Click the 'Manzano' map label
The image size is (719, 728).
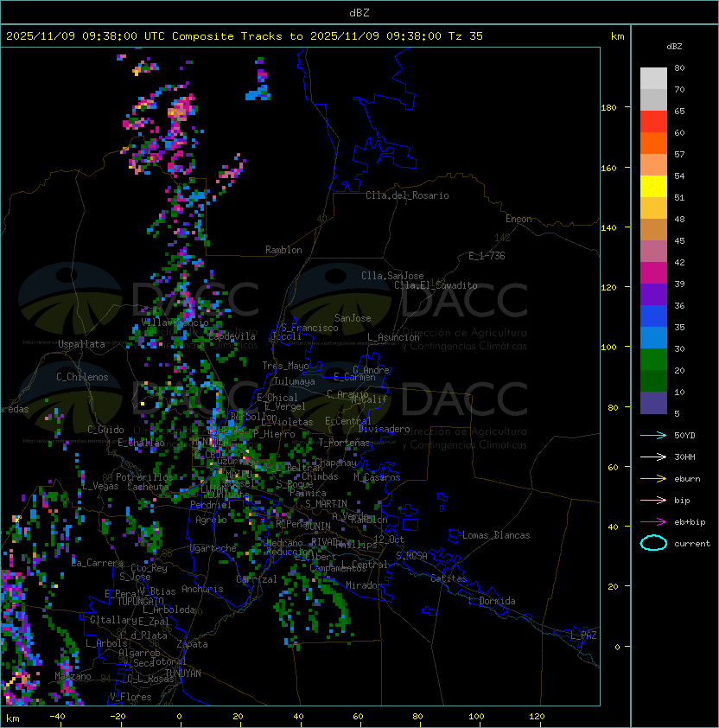[x=73, y=676]
